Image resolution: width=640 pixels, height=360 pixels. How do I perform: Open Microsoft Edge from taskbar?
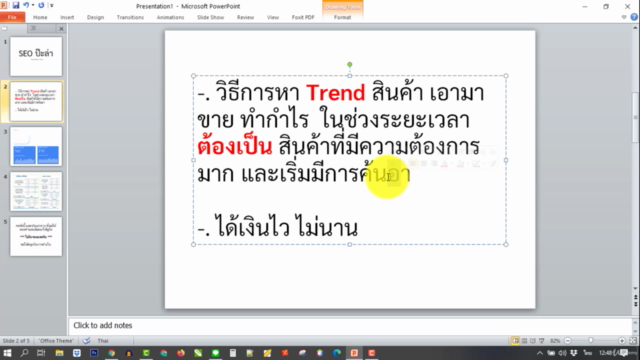coord(337,353)
